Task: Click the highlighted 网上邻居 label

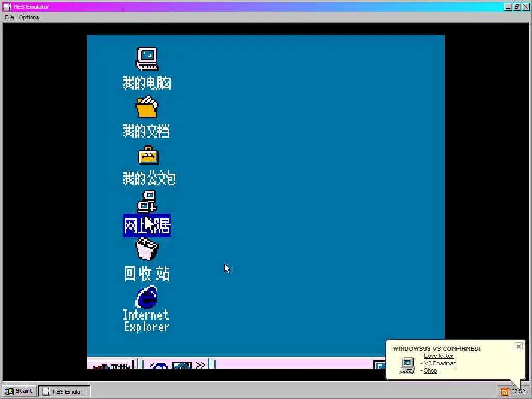Action: tap(147, 225)
